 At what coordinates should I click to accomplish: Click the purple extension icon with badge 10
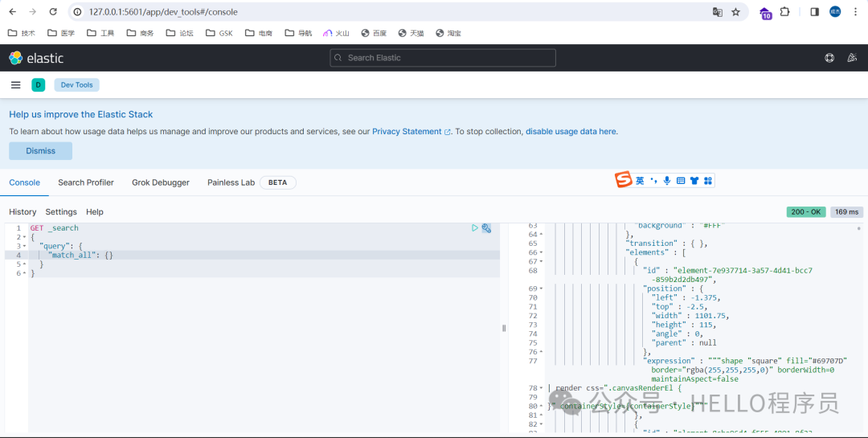pyautogui.click(x=765, y=13)
